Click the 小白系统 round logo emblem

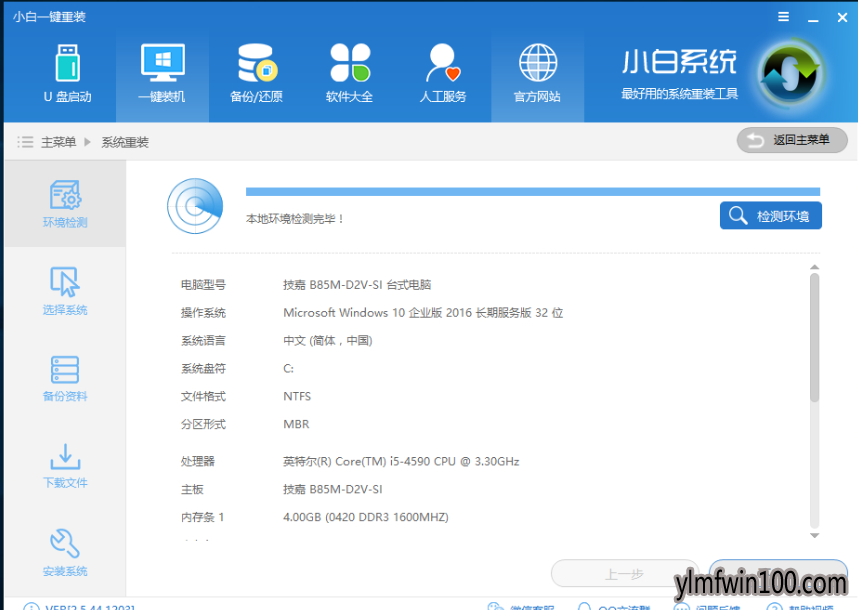pyautogui.click(x=791, y=74)
